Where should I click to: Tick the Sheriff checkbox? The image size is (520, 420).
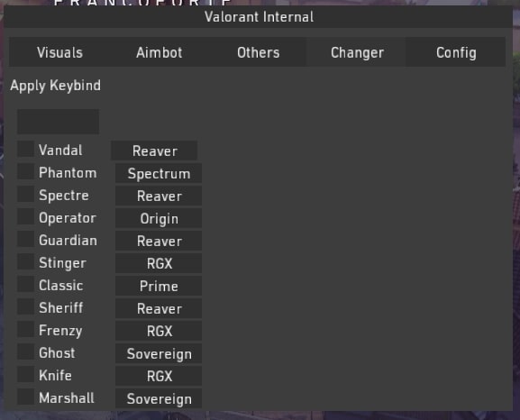point(25,306)
